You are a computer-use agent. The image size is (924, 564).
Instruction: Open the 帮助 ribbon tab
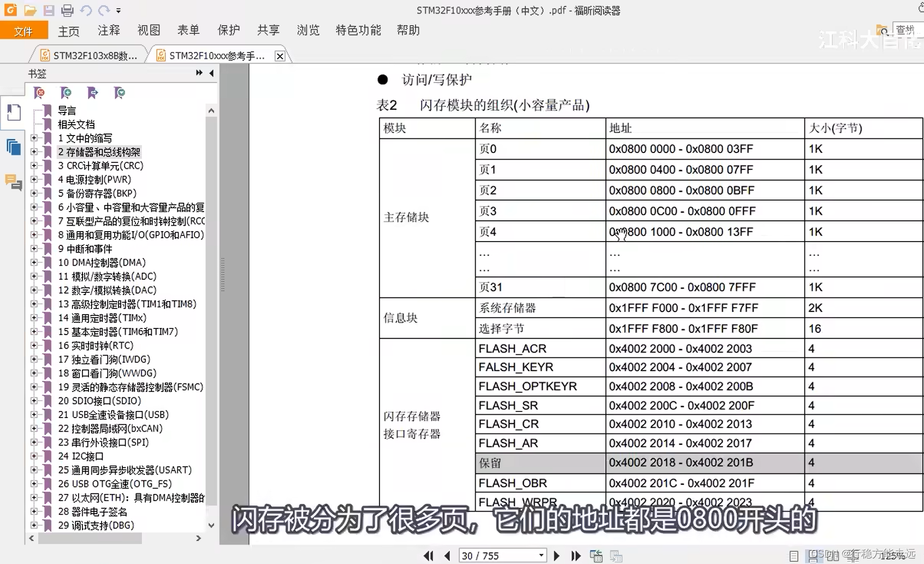point(408,31)
